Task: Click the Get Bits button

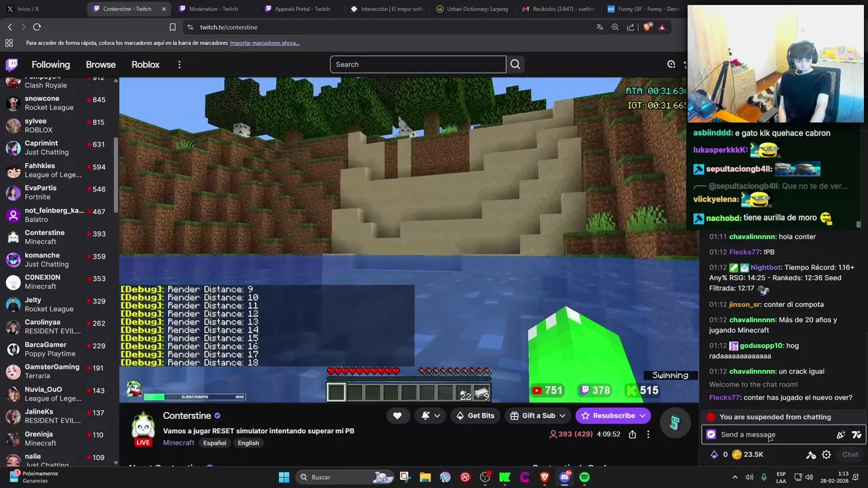Action: pos(475,415)
